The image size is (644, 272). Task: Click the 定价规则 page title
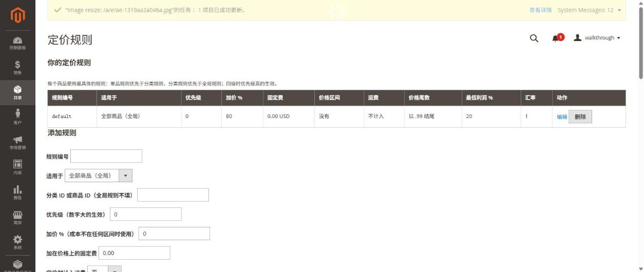(x=70, y=40)
